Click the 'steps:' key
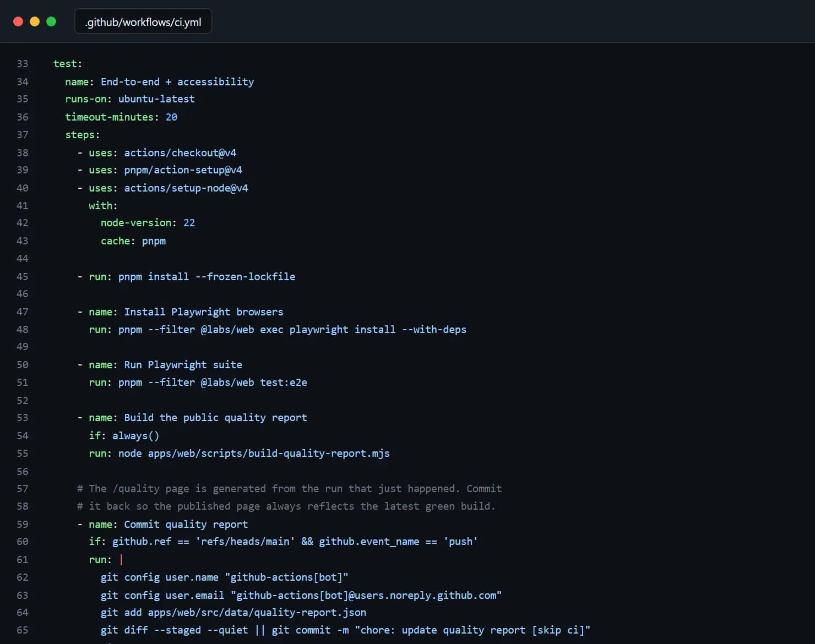Screen dimensions: 815x644 point(83,135)
